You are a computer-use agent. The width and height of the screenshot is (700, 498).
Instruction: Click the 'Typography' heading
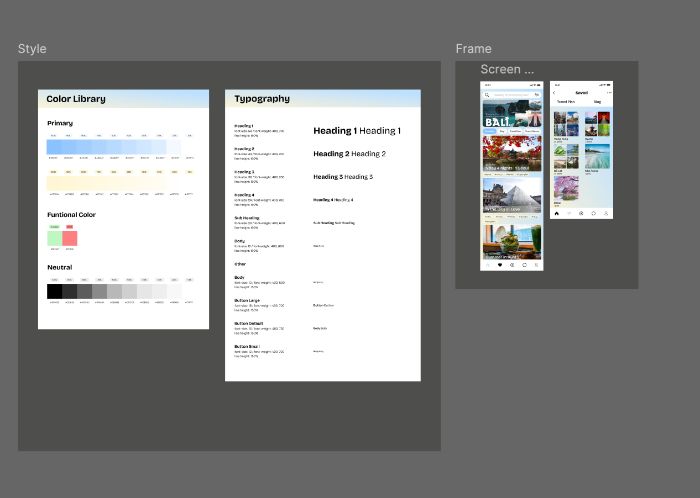click(x=262, y=99)
